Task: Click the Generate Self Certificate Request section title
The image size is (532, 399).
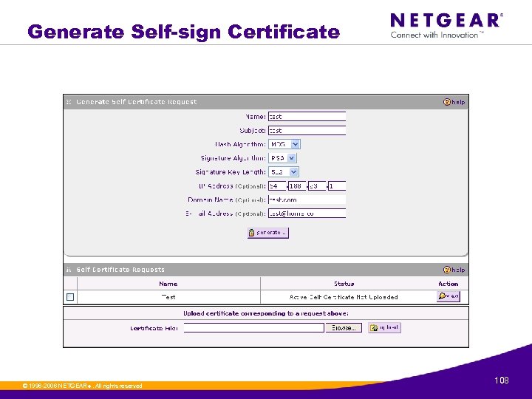Action: 137,102
